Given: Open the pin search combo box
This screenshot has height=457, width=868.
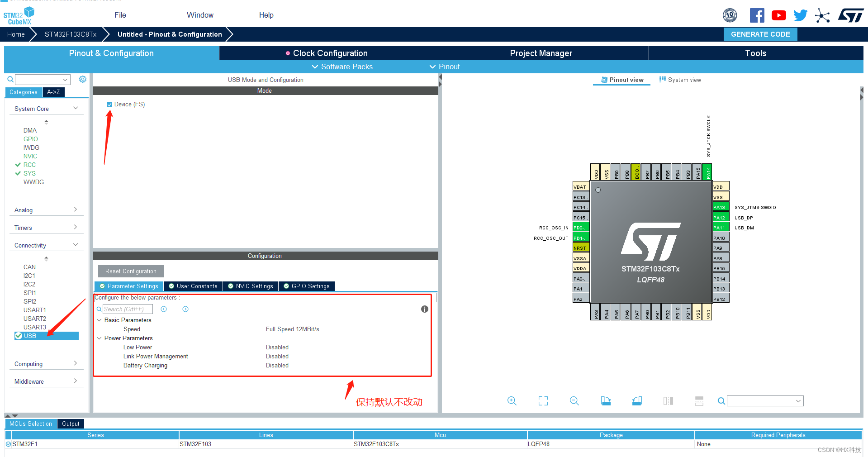Looking at the screenshot, I should click(765, 401).
